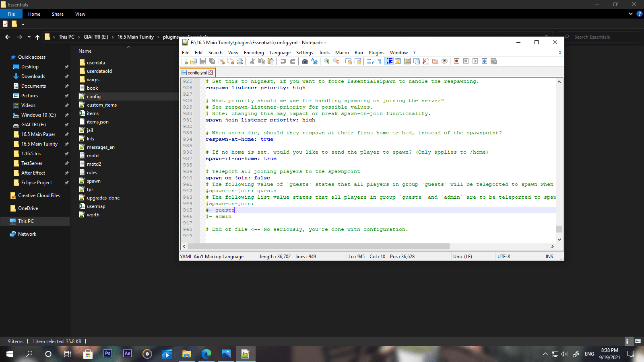Expand the recent locations dropdown arrow in Explorer
Image resolution: width=644 pixels, height=362 pixels.
point(29,37)
